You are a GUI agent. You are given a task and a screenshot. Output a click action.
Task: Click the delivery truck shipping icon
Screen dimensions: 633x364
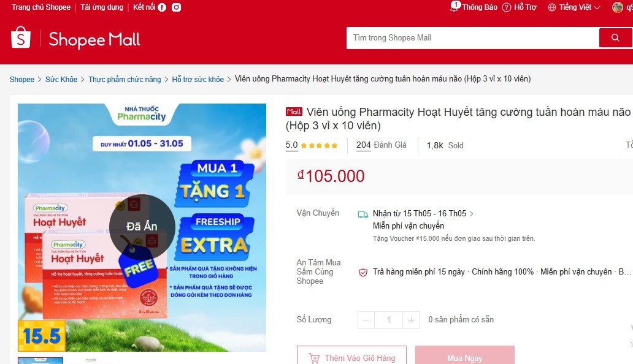[x=363, y=214]
